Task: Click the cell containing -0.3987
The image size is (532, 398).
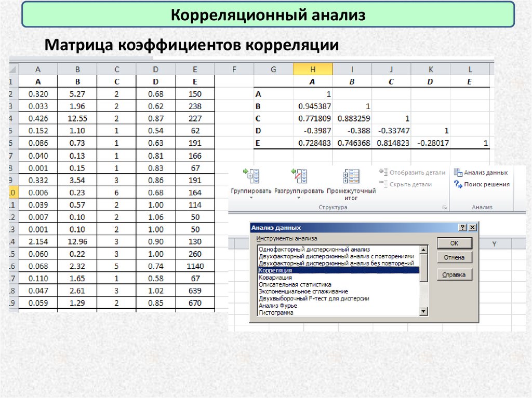Action: pyautogui.click(x=313, y=131)
